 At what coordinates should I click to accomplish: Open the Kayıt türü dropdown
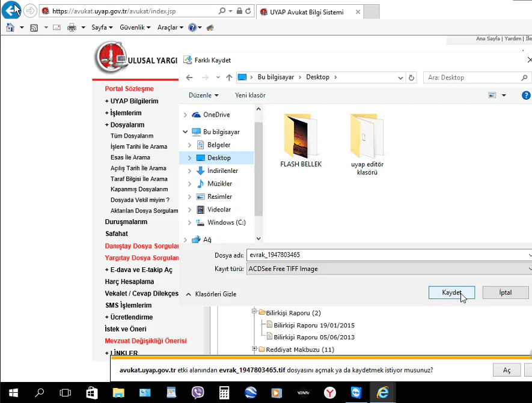389,269
